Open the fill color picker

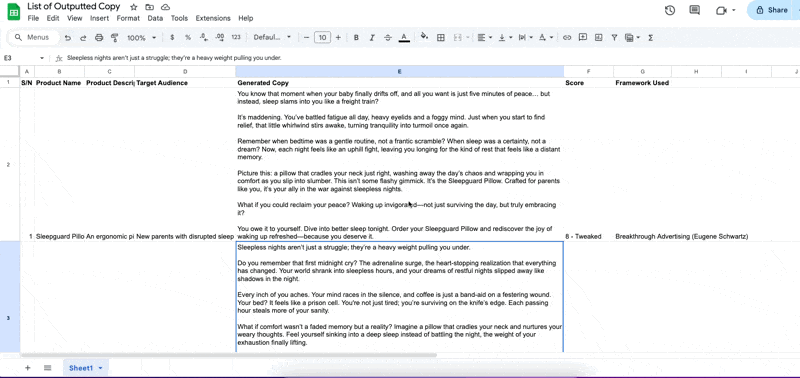pyautogui.click(x=424, y=38)
